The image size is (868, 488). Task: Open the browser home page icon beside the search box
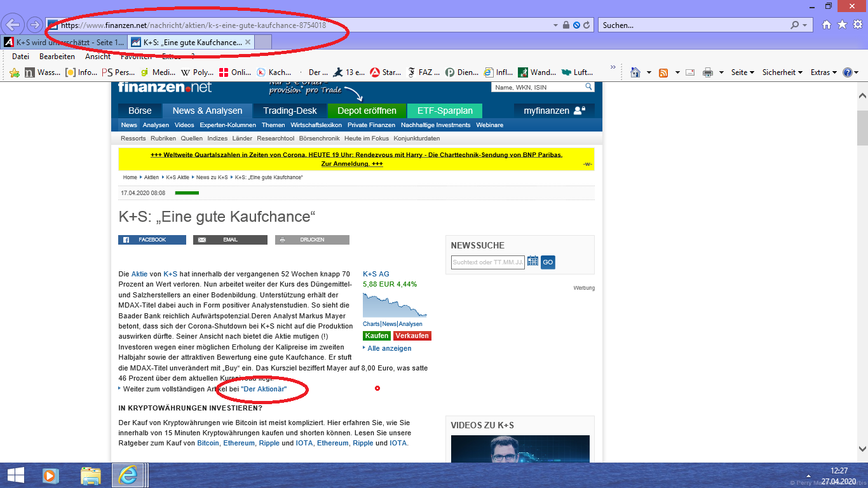826,25
